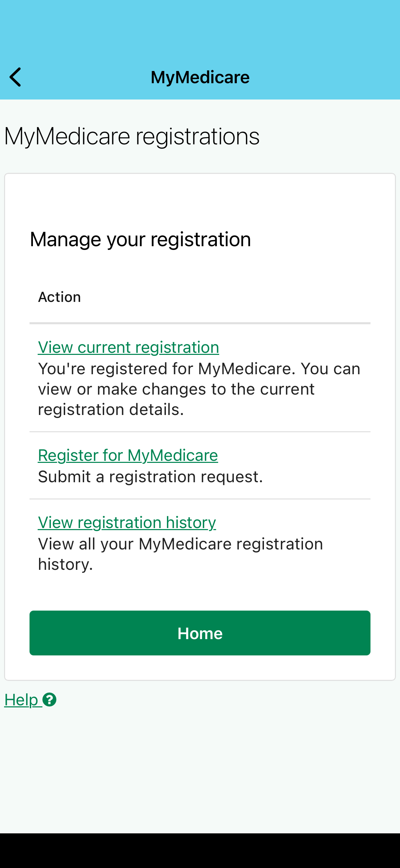Select the Action column header
This screenshot has width=400, height=868.
coord(59,297)
